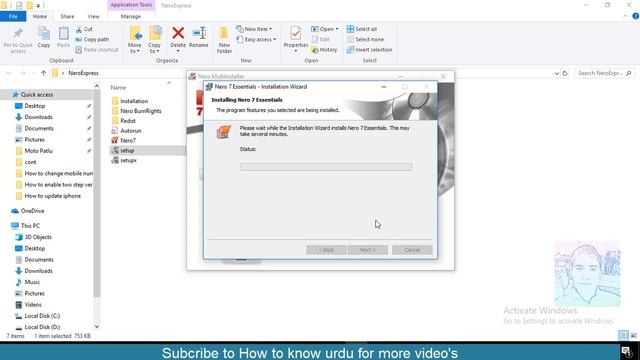Select the Copy path command
This screenshot has height=360, width=640.
coord(92,39)
